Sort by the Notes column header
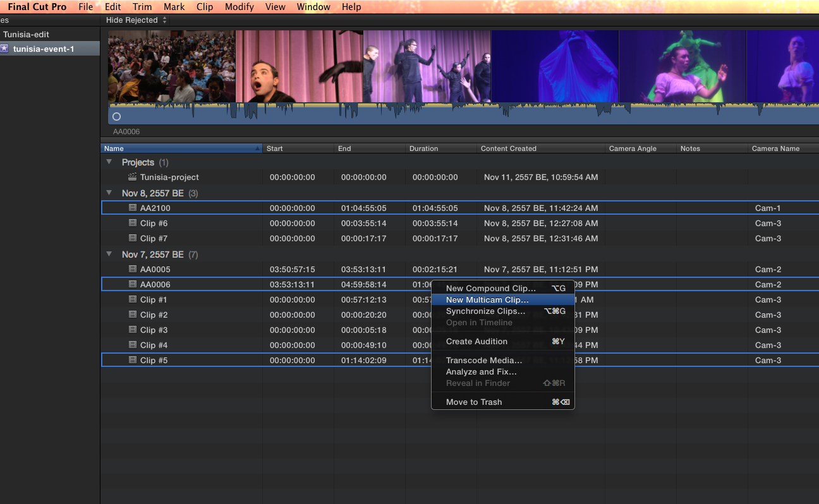 pos(712,149)
